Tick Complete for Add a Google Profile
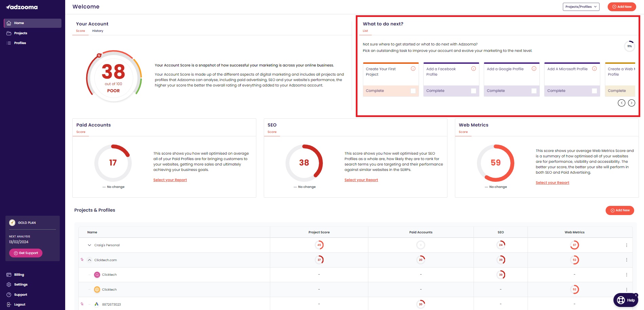The height and width of the screenshot is (310, 644). tap(534, 91)
